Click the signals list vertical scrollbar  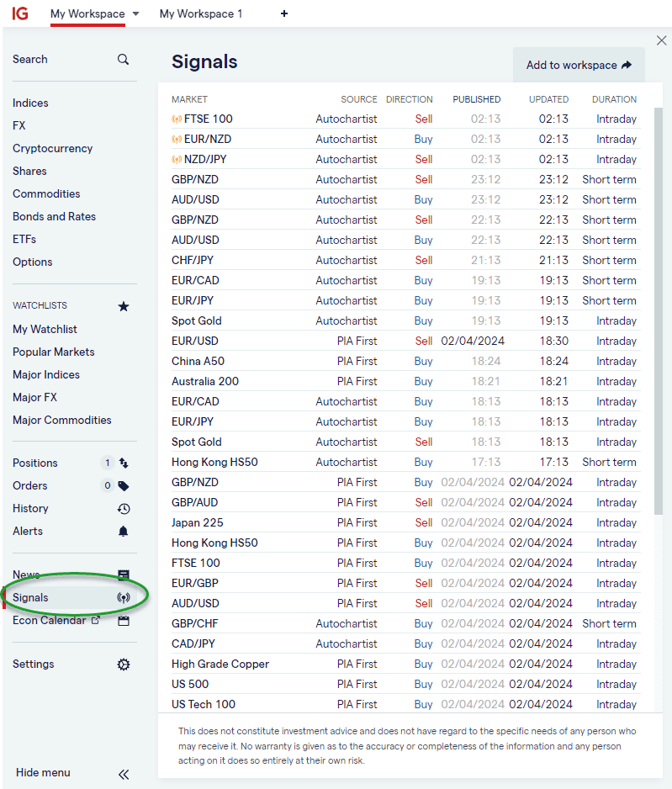point(659,311)
